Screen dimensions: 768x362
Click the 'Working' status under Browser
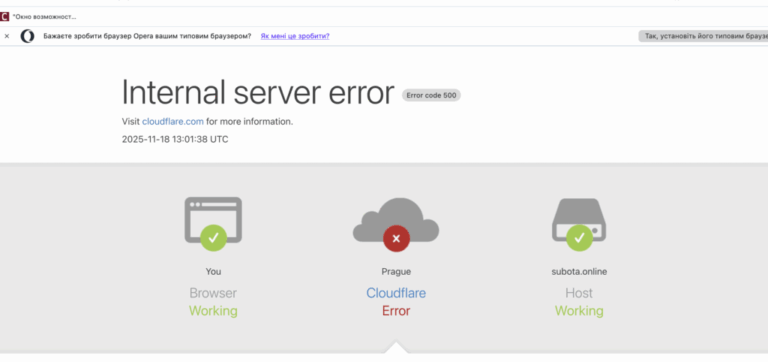[x=213, y=311]
